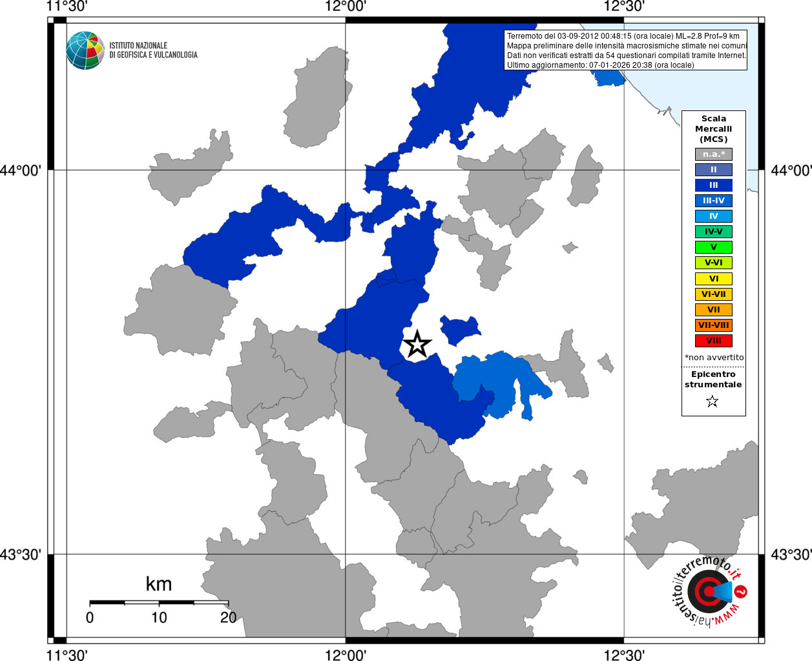This screenshot has height=661, width=812.
Task: Click the 'Epicentro strumentale' legend label
Action: [713, 380]
